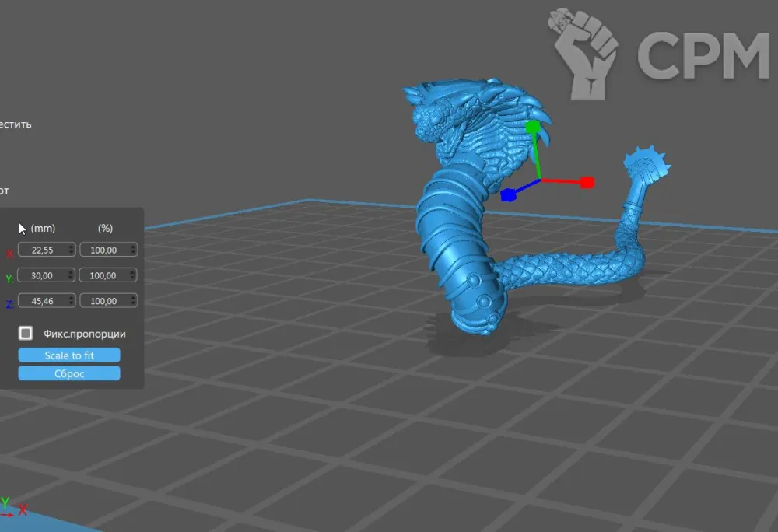Enable the Фикс.пропорции checkbox
778x532 pixels.
26,333
